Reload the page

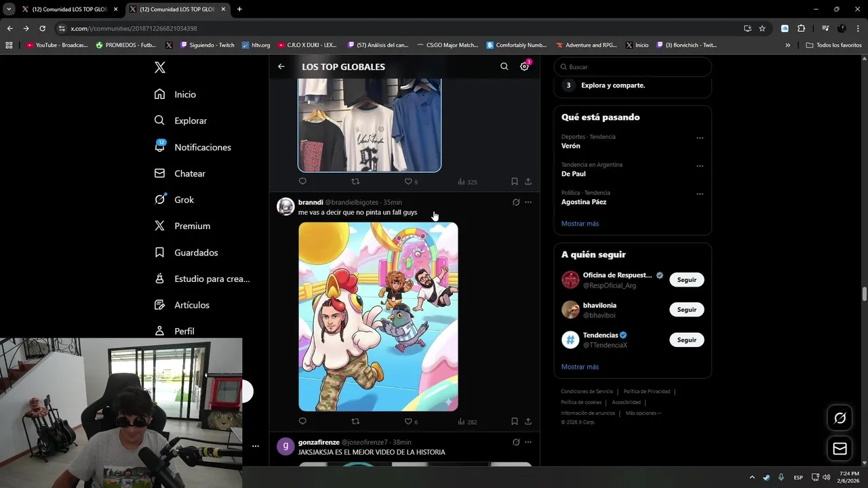point(42,28)
